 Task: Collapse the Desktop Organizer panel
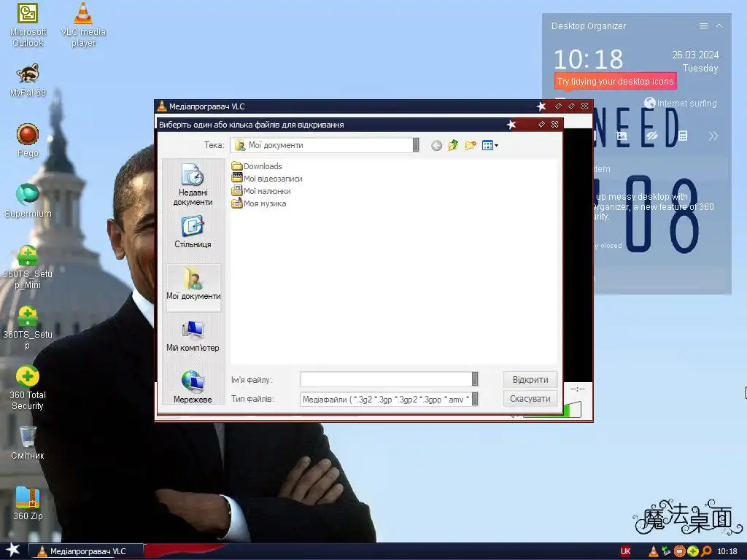tap(719, 26)
